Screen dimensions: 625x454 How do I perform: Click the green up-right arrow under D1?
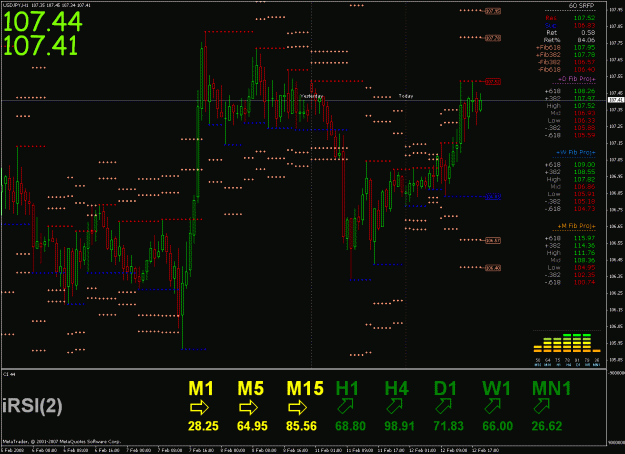(443, 406)
